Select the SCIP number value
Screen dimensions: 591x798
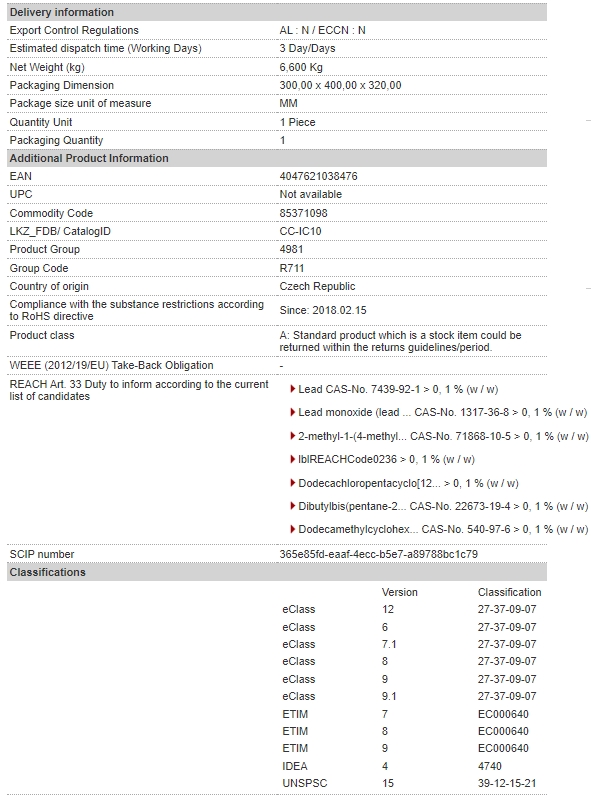coord(378,554)
